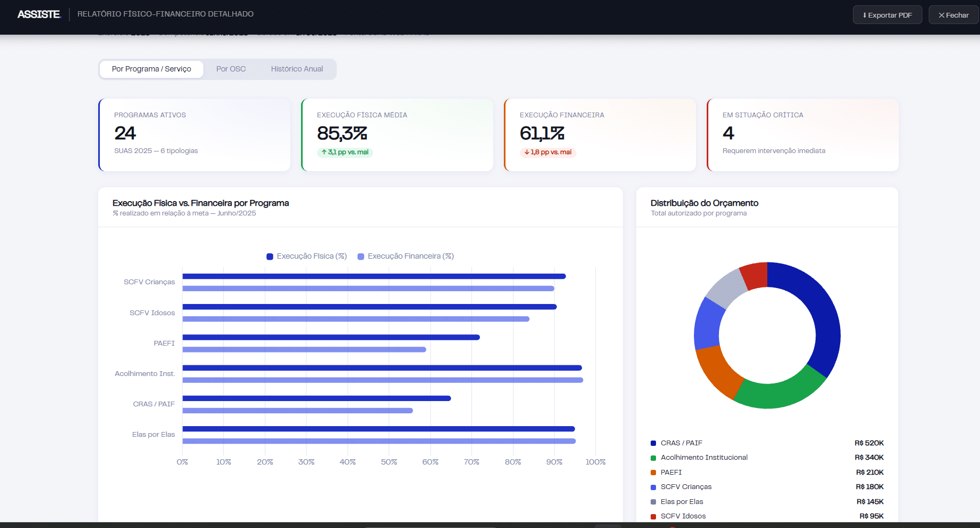Image resolution: width=980 pixels, height=528 pixels.
Task: Open the Programas Ativos card showing 24
Action: click(194, 135)
